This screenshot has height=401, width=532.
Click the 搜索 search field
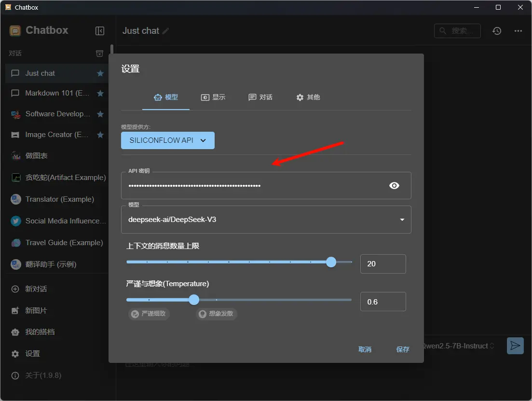pyautogui.click(x=457, y=30)
